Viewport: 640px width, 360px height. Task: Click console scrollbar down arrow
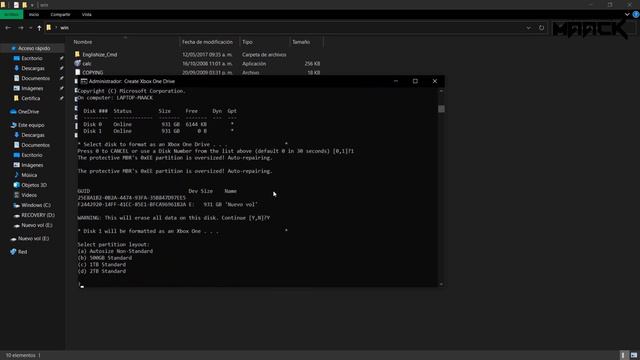click(441, 284)
